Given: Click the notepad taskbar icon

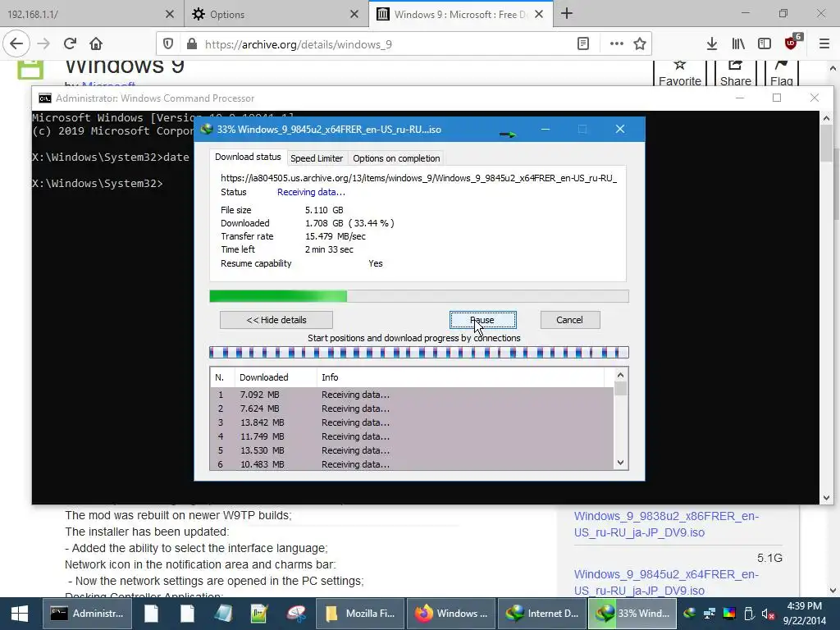Looking at the screenshot, I should click(223, 614).
